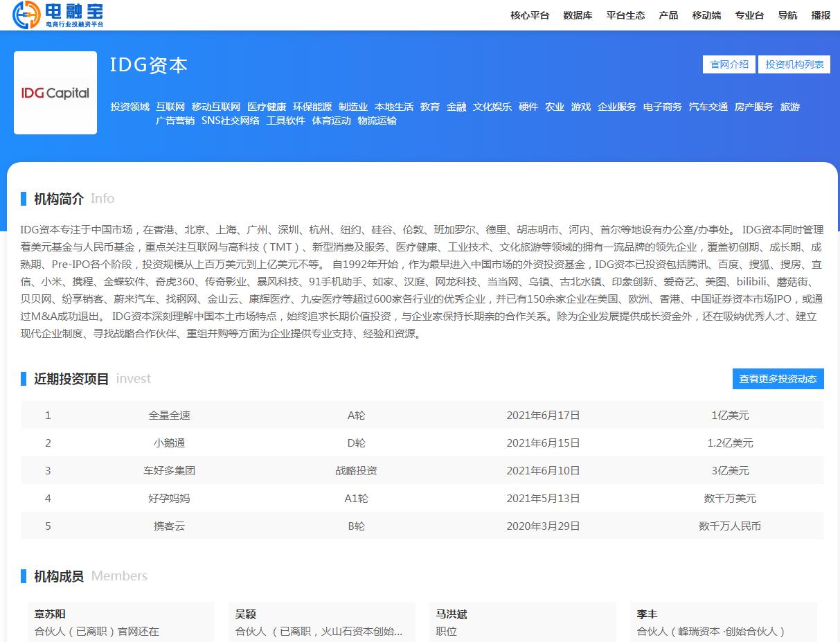
Task: Select the 环保能源 investment field tag
Action: 312,107
